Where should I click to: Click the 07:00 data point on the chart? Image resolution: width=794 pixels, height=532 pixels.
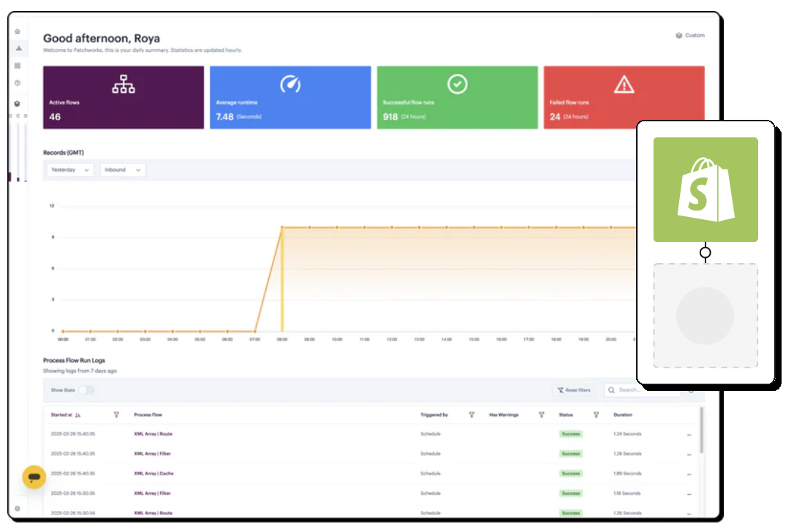click(254, 331)
